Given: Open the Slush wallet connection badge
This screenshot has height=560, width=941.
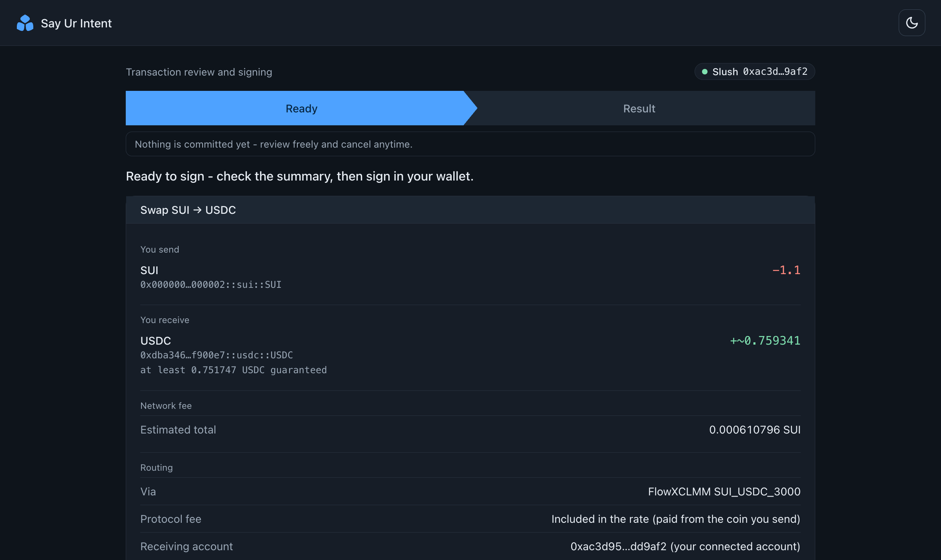Looking at the screenshot, I should [755, 72].
